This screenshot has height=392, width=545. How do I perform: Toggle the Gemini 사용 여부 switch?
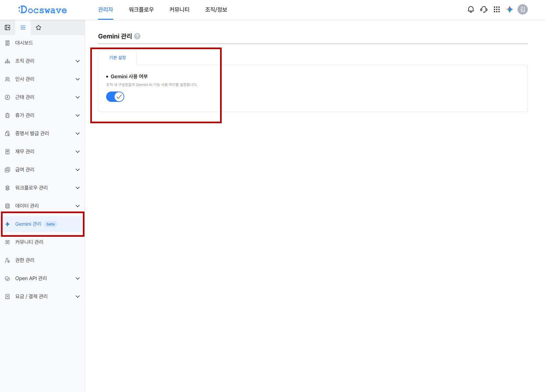[115, 97]
